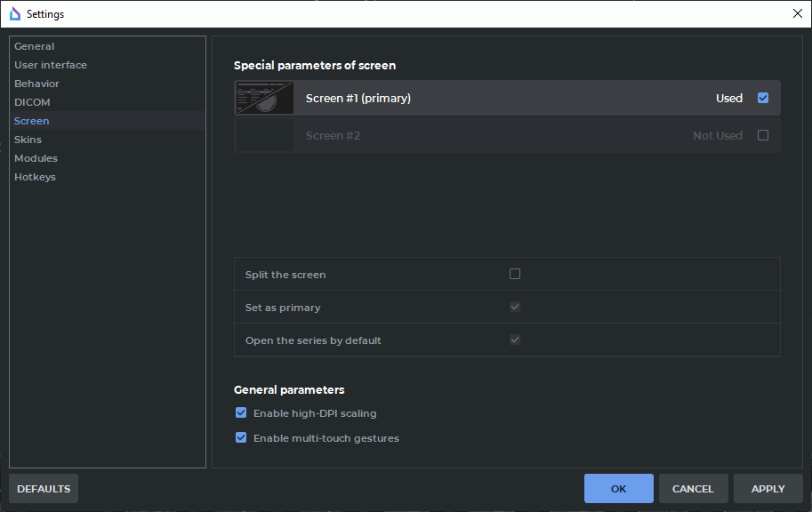This screenshot has height=512, width=812.
Task: Click the app logo icon in title bar
Action: (x=15, y=14)
